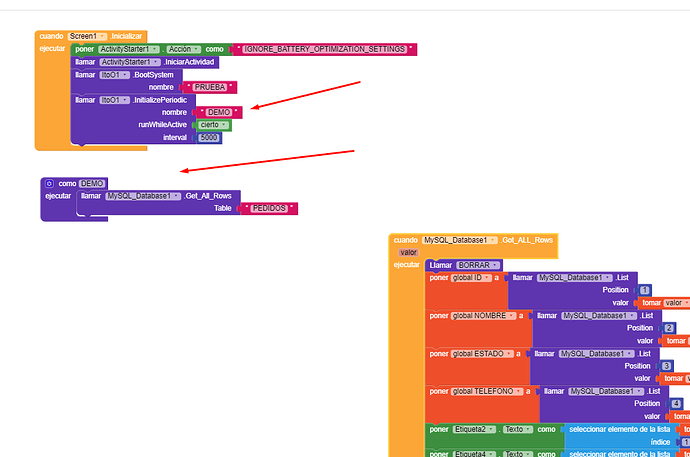
Task: Click the 5000 interval number field
Action: (x=209, y=138)
